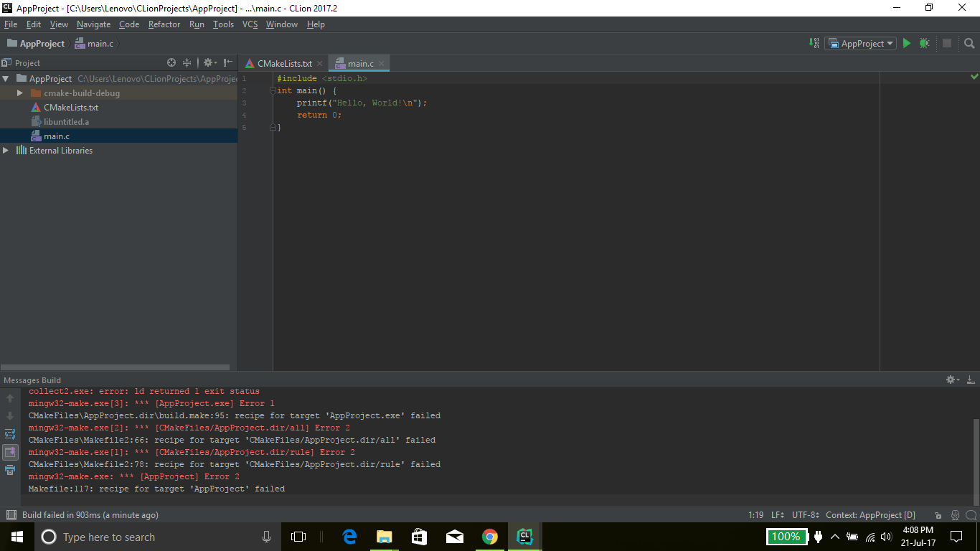Open Google Chrome from the taskbar

tap(490, 537)
